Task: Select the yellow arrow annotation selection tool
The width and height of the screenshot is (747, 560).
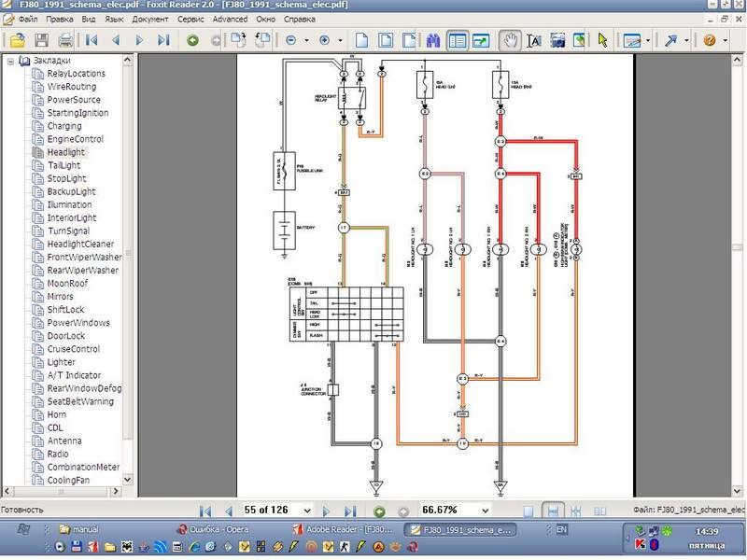Action: [602, 40]
